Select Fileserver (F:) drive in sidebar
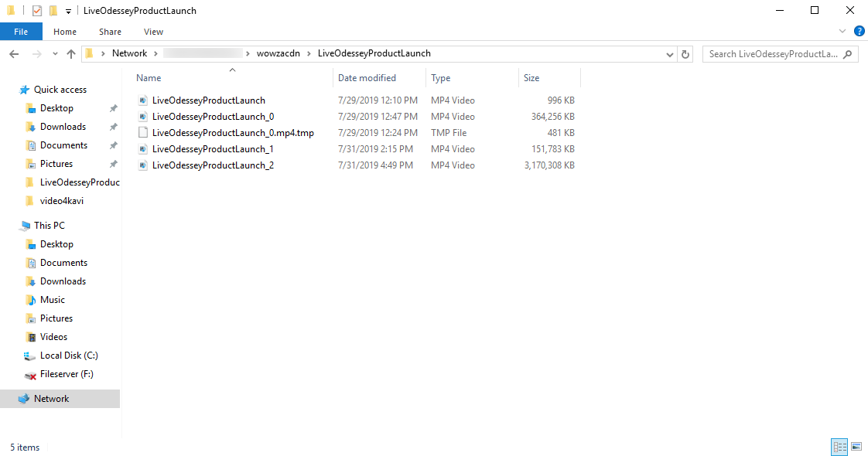This screenshot has height=456, width=868. tap(66, 374)
